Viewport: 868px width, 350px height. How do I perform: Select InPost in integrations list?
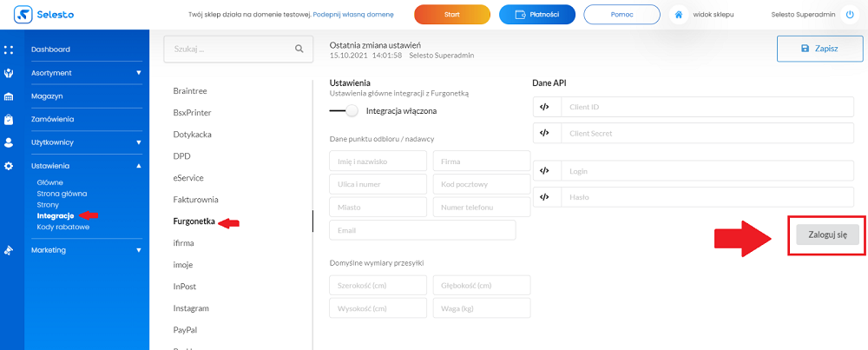point(184,287)
